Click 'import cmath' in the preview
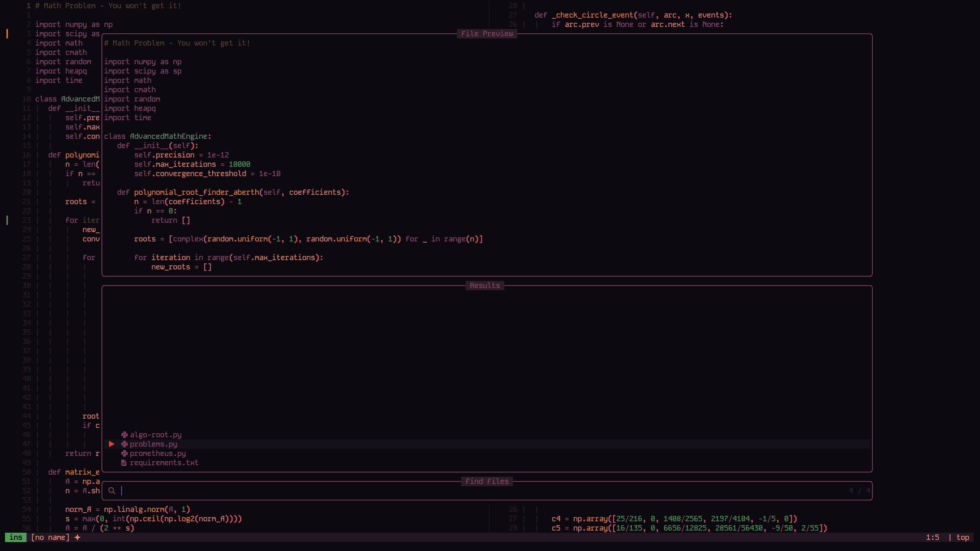980x551 pixels. [130, 90]
